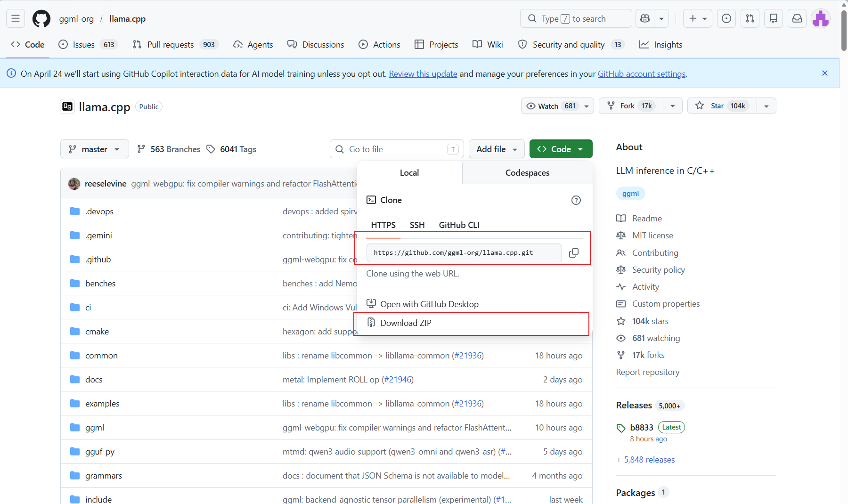Open the MIT license link

click(652, 236)
